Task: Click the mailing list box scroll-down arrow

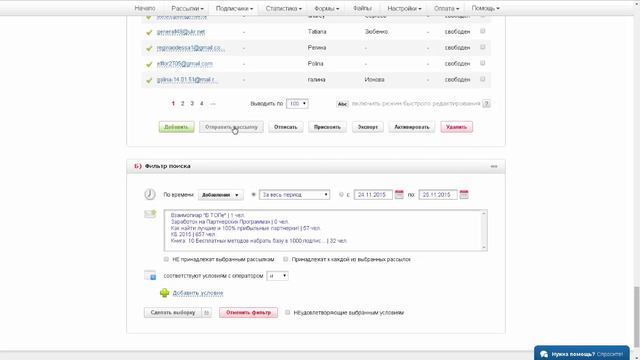Action: pos(484,247)
